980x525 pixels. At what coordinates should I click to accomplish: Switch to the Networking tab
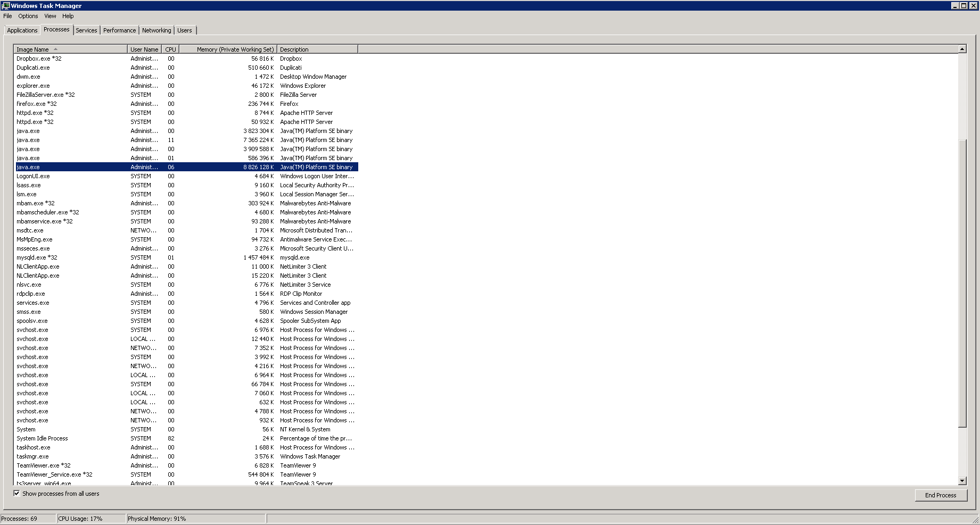coord(156,30)
